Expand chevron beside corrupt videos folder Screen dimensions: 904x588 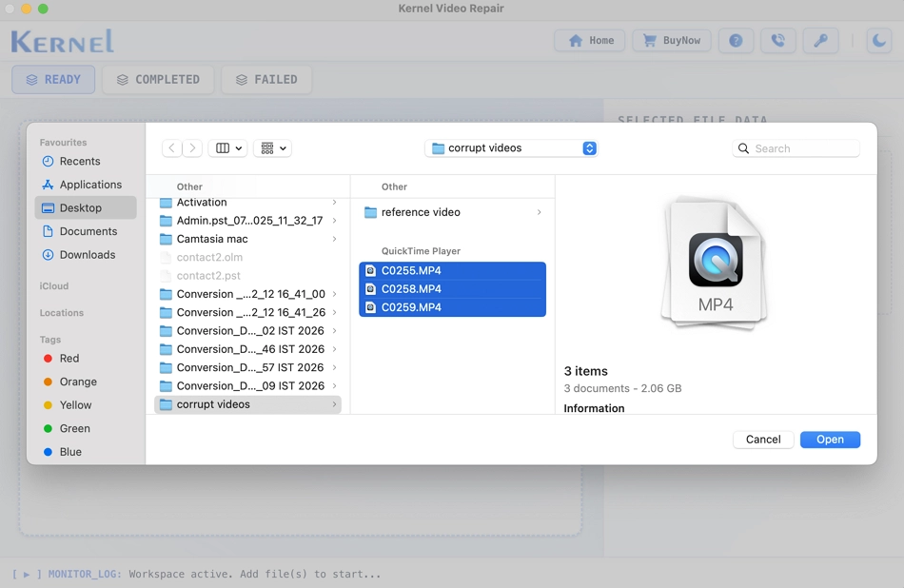coord(334,404)
